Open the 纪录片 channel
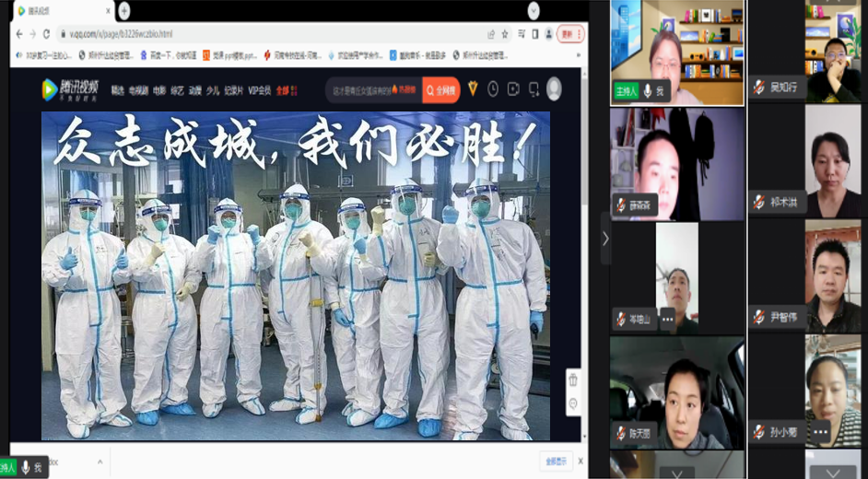This screenshot has width=868, height=479. coord(234,90)
